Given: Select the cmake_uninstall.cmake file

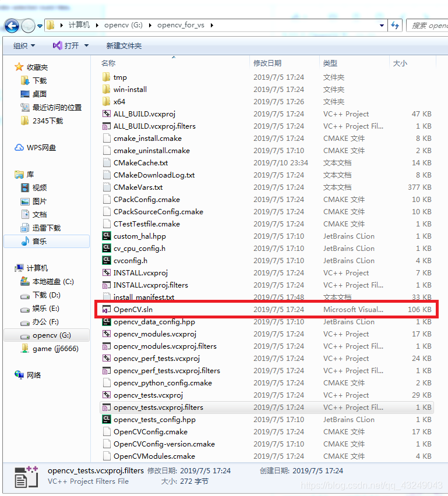Looking at the screenshot, I should [x=151, y=151].
